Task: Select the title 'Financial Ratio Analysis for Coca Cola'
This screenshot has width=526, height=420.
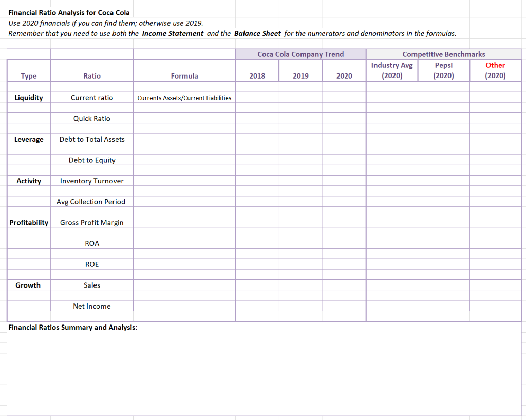Action: pos(69,13)
